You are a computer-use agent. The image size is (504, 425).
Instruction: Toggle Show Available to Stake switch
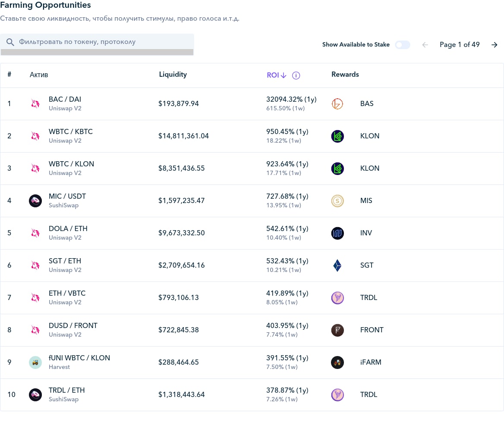pos(403,45)
